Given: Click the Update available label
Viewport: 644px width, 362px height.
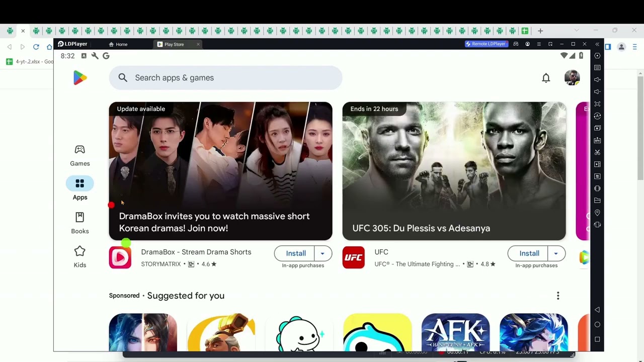Looking at the screenshot, I should [x=141, y=109].
